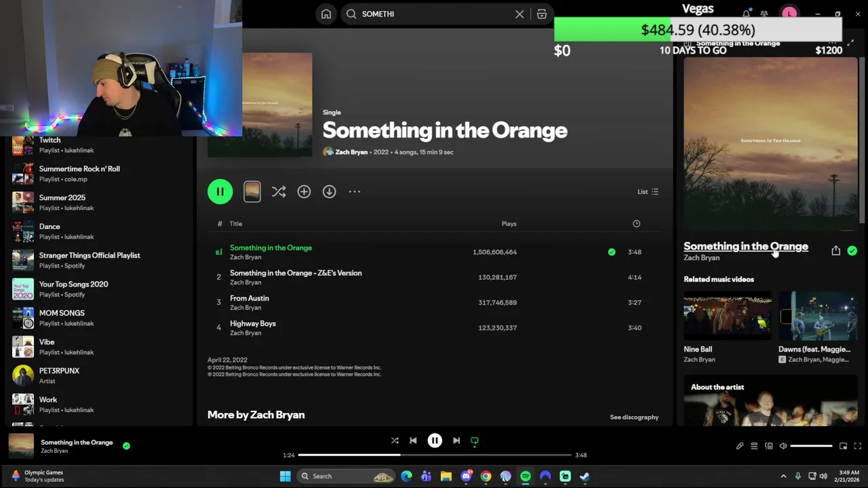868x488 pixels.
Task: Open Vibe playlist in sidebar
Action: [98, 347]
